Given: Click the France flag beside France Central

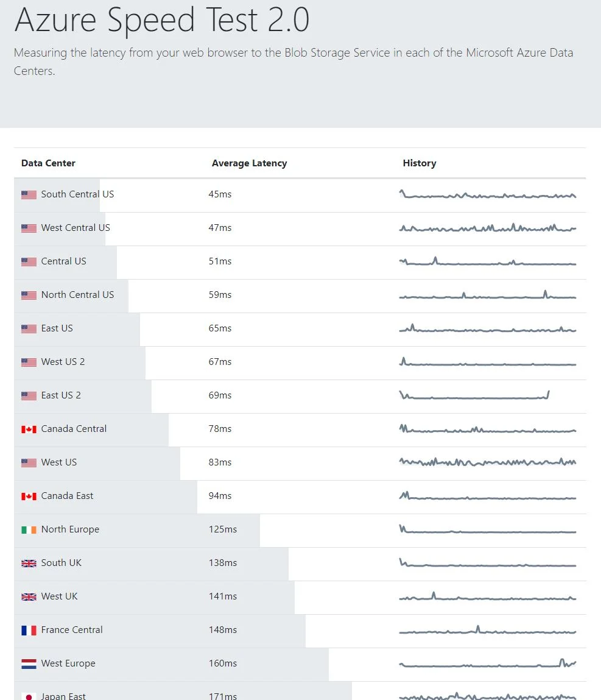Looking at the screenshot, I should (29, 630).
